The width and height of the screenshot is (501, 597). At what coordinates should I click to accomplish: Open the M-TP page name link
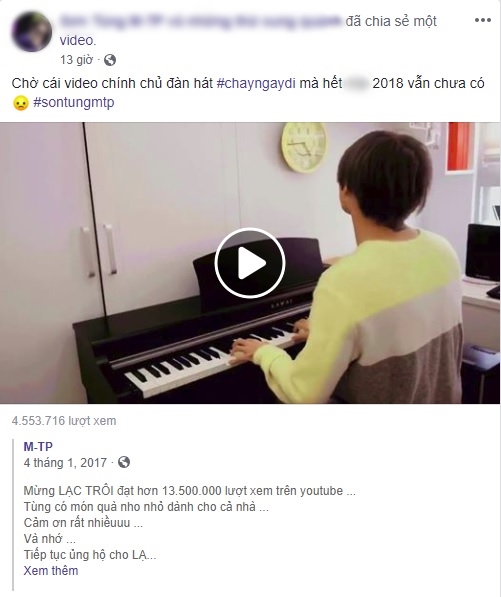(38, 446)
